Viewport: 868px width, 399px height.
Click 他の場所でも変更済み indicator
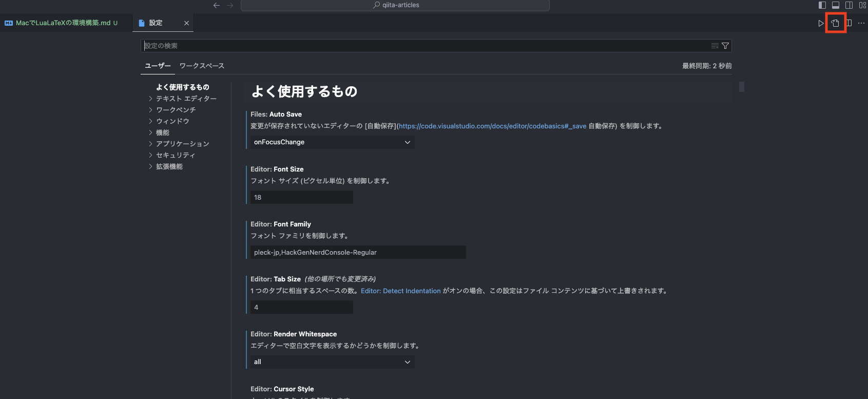point(340,279)
